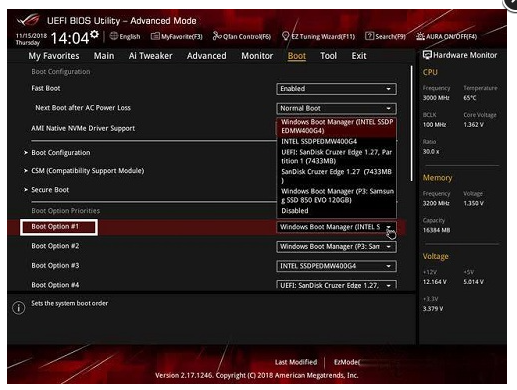Toggle AURA ON/OFF(F4) lighting icon
Viewport: 517px width, 390px height.
[x=420, y=36]
